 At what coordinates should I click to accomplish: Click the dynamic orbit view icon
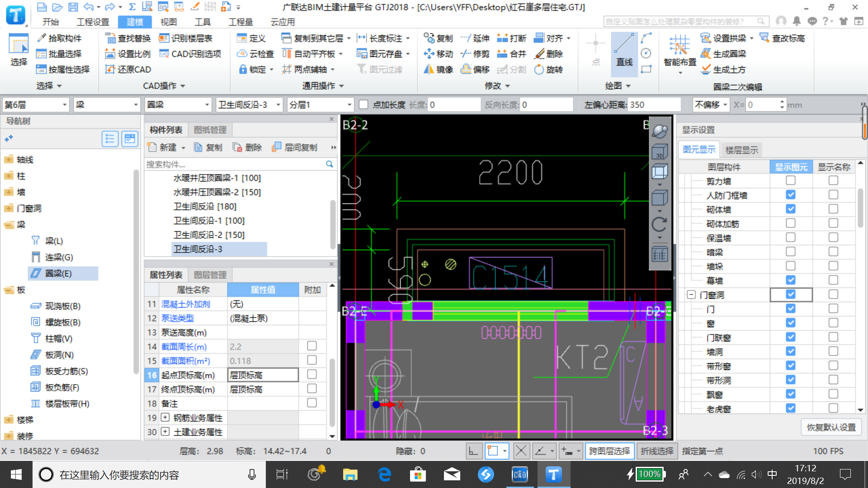(x=660, y=131)
